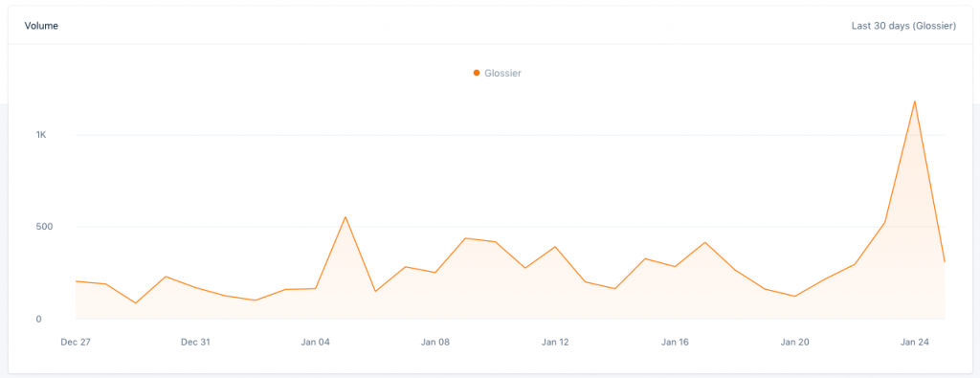Viewport: 980px width, 378px height.
Task: Click the Jan 16 x-axis label
Action: (675, 342)
